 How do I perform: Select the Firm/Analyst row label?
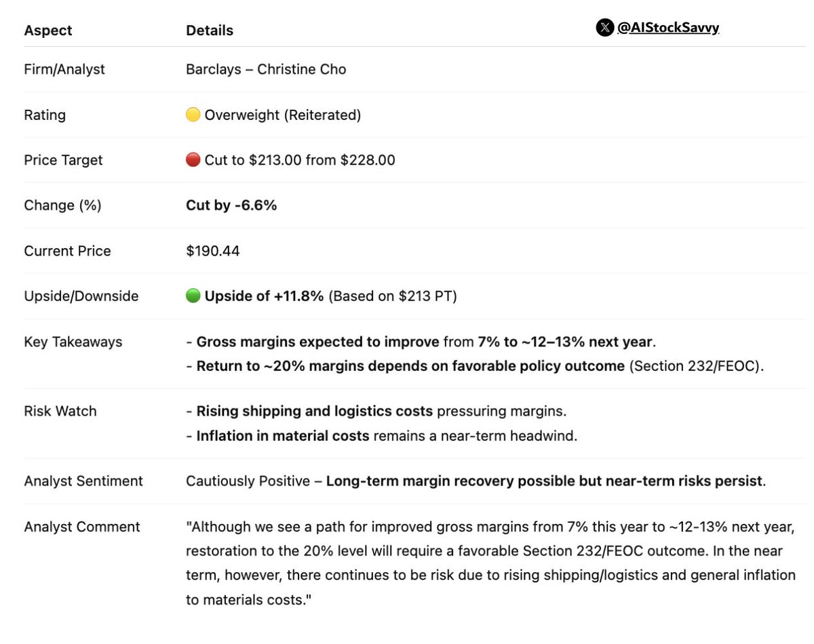click(64, 69)
